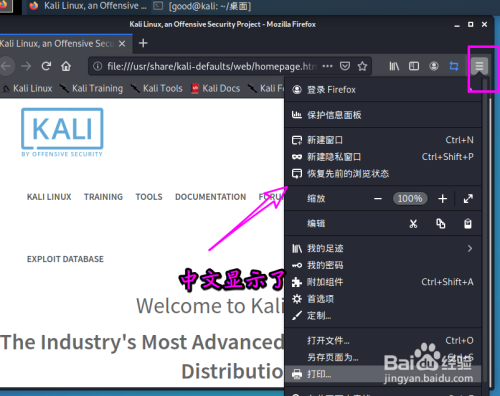
Task: Select 定制 customize menu entry
Action: [383, 316]
